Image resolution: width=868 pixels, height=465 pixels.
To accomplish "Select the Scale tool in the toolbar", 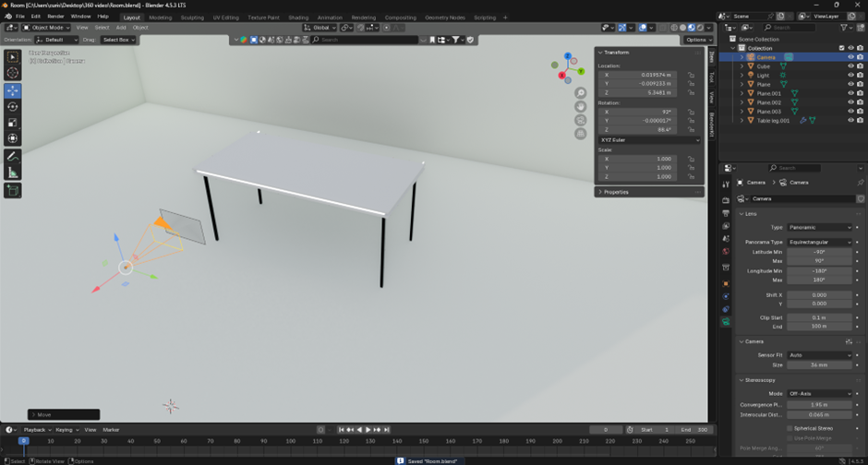I will (x=13, y=123).
